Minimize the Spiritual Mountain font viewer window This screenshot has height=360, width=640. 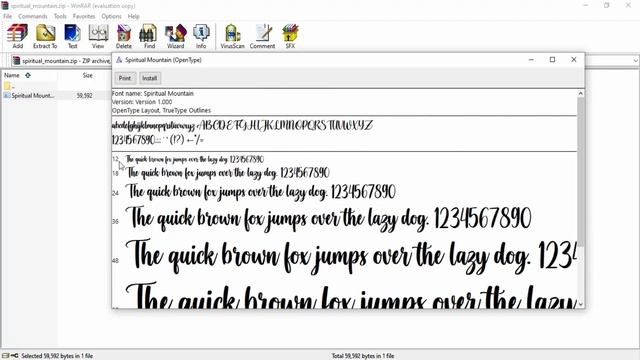click(x=531, y=60)
